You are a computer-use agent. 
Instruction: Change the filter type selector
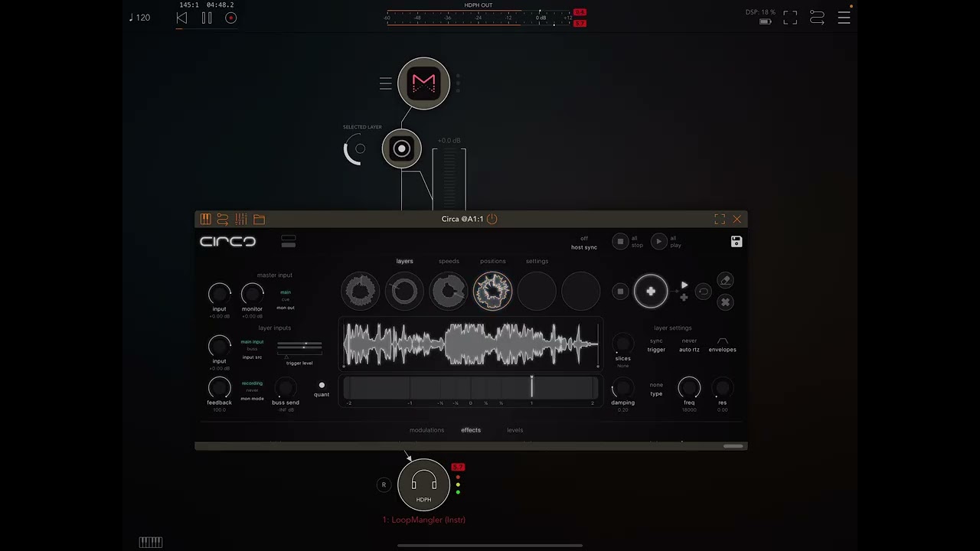[656, 390]
